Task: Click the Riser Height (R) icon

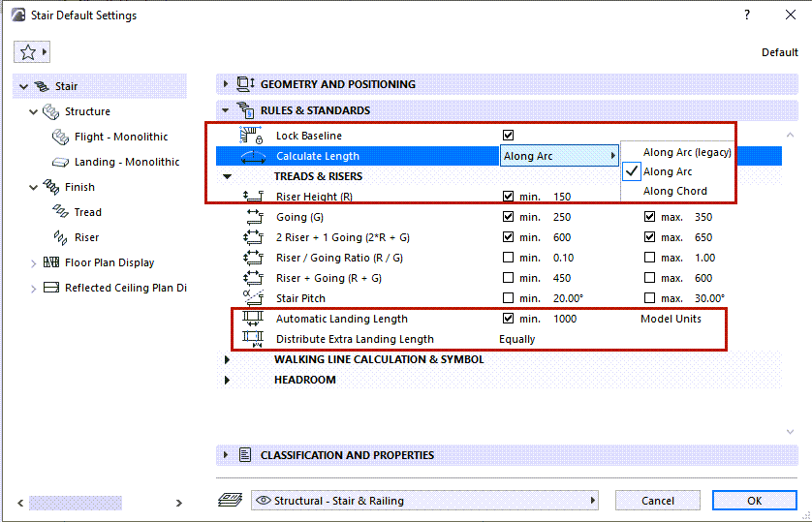Action: click(253, 196)
